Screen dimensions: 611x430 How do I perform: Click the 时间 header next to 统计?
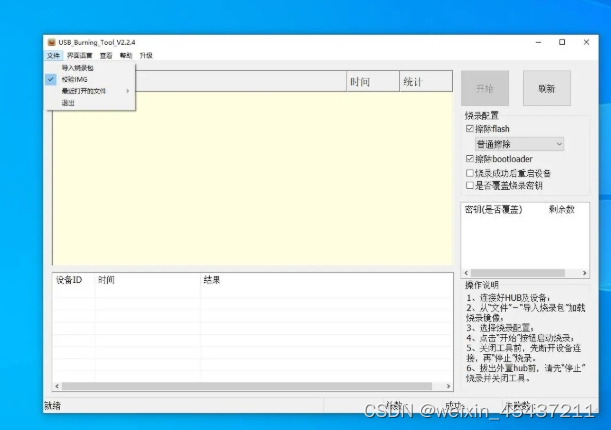pos(373,81)
